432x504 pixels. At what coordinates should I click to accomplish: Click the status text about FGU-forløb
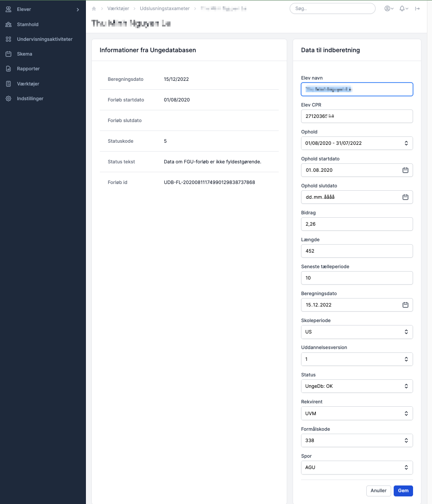(x=213, y=162)
